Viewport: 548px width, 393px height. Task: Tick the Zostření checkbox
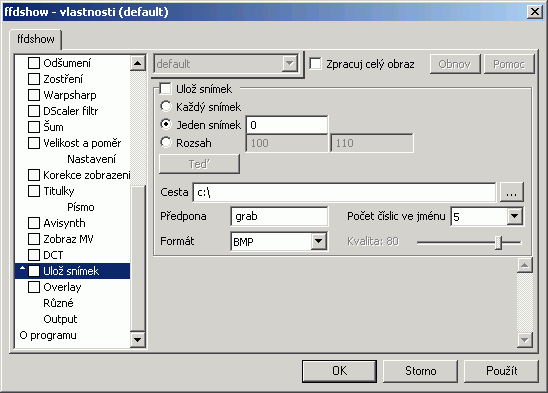click(x=34, y=79)
